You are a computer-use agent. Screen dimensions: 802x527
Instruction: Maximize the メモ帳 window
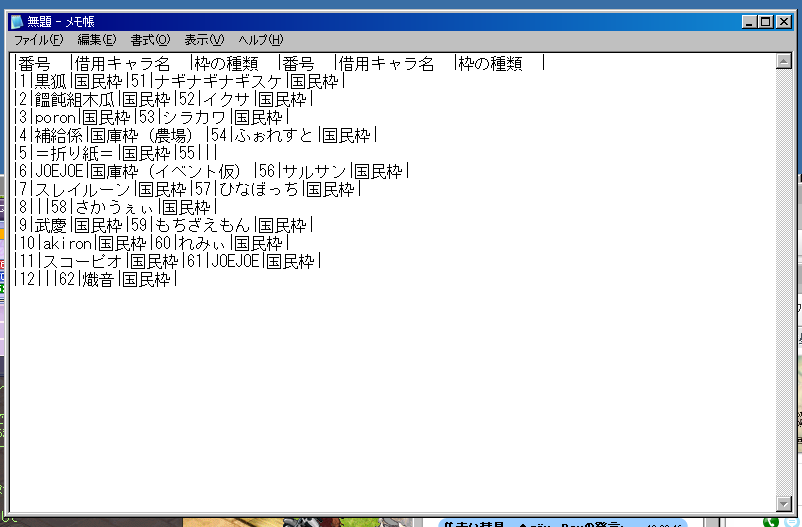pos(766,21)
